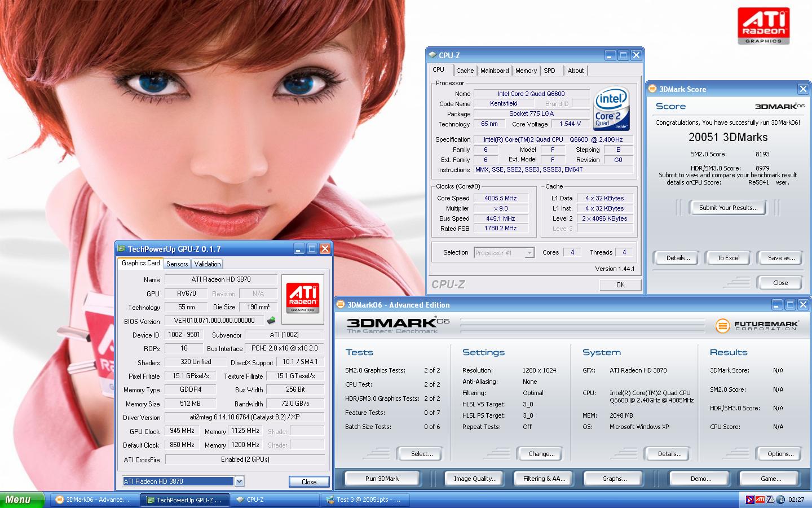Select the CPU tab in CPU-Z
The height and width of the screenshot is (508, 812).
click(x=439, y=69)
